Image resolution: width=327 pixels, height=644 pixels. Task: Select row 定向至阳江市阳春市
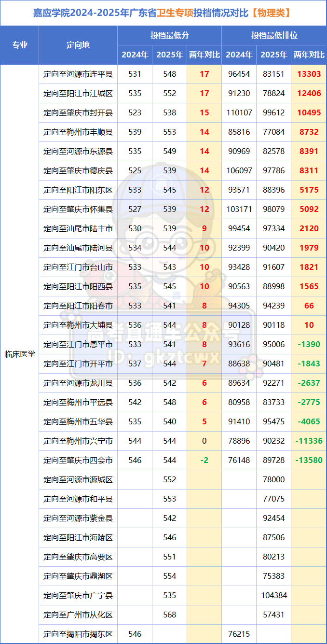click(x=183, y=306)
